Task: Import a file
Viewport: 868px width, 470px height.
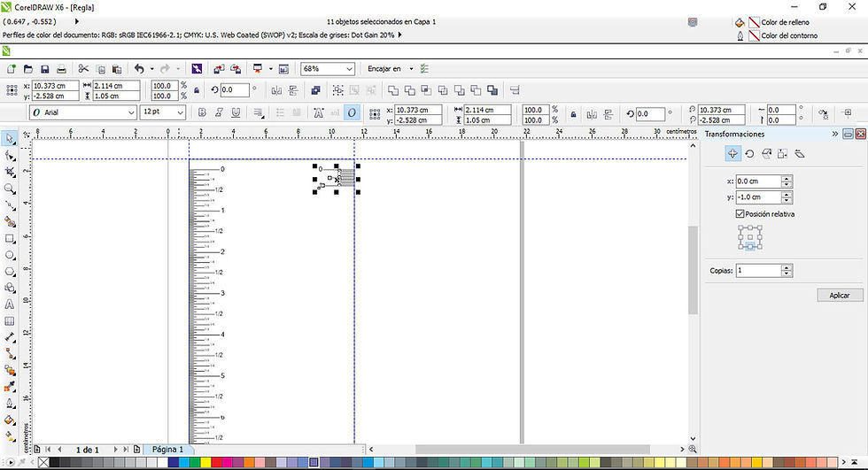Action: (220, 69)
